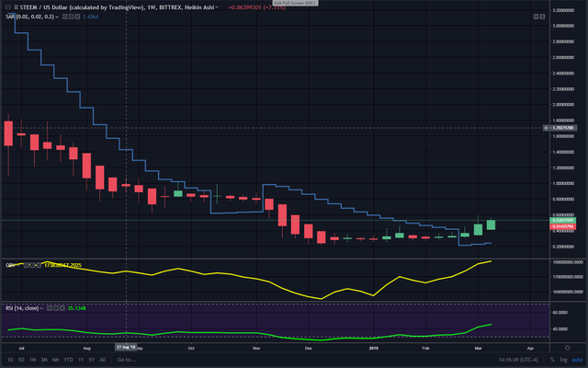Remove the SAR indicator with X icon
Viewport: 588px width, 368px height.
pos(77,17)
